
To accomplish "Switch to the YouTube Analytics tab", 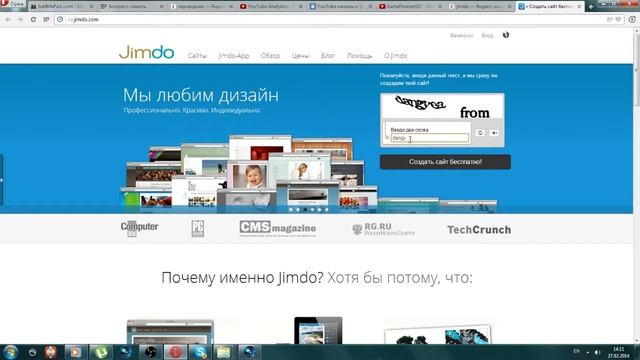I will coord(271,7).
